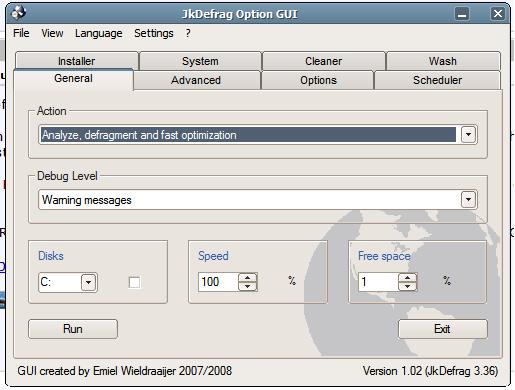515x390 pixels.
Task: Switch to the Options tab
Action: click(318, 80)
